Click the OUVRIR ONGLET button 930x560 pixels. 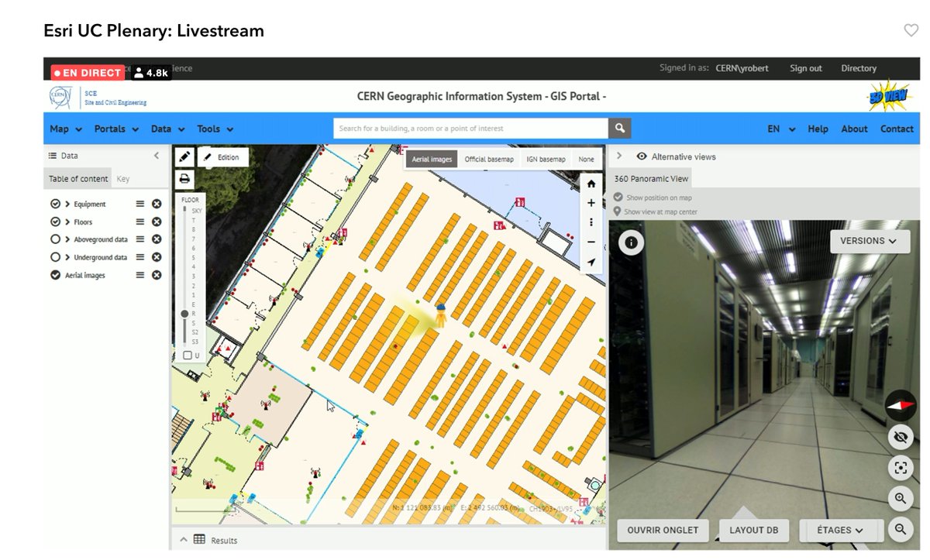pyautogui.click(x=663, y=531)
